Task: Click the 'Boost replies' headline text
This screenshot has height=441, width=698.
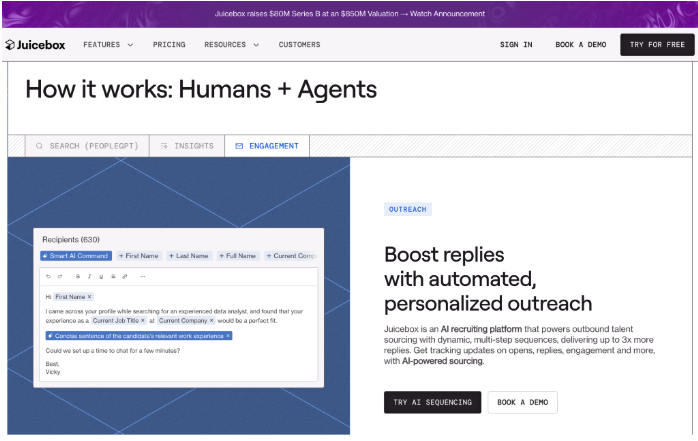Action: tap(444, 255)
